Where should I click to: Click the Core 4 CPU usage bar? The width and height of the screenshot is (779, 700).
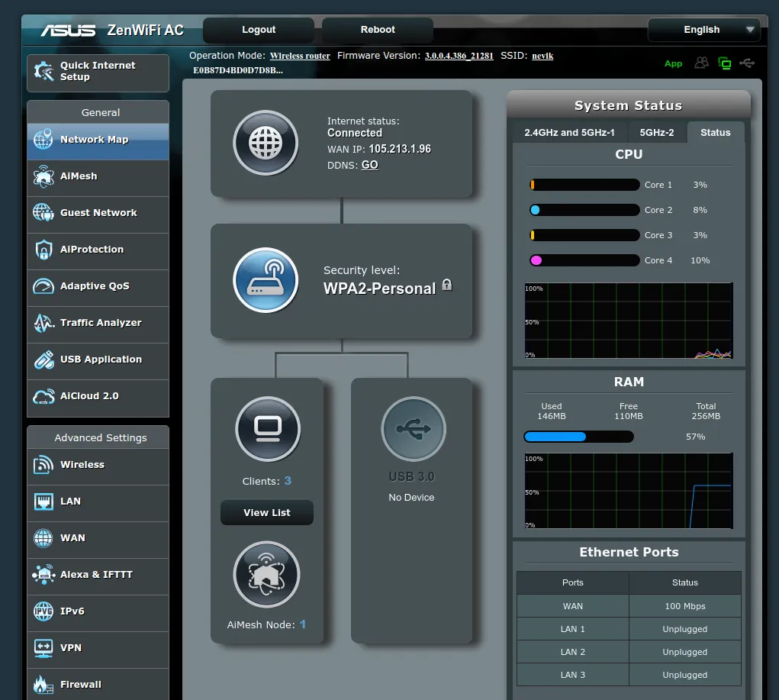pyautogui.click(x=584, y=260)
